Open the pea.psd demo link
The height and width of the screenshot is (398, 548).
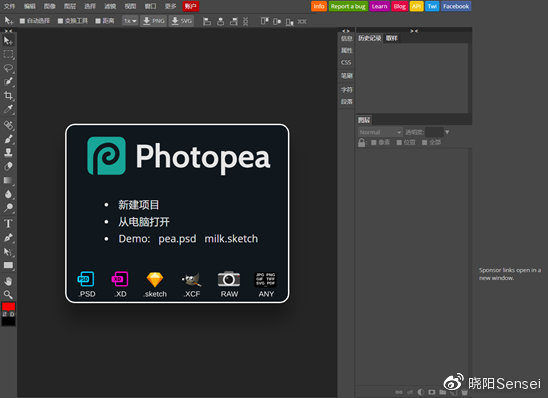click(177, 239)
